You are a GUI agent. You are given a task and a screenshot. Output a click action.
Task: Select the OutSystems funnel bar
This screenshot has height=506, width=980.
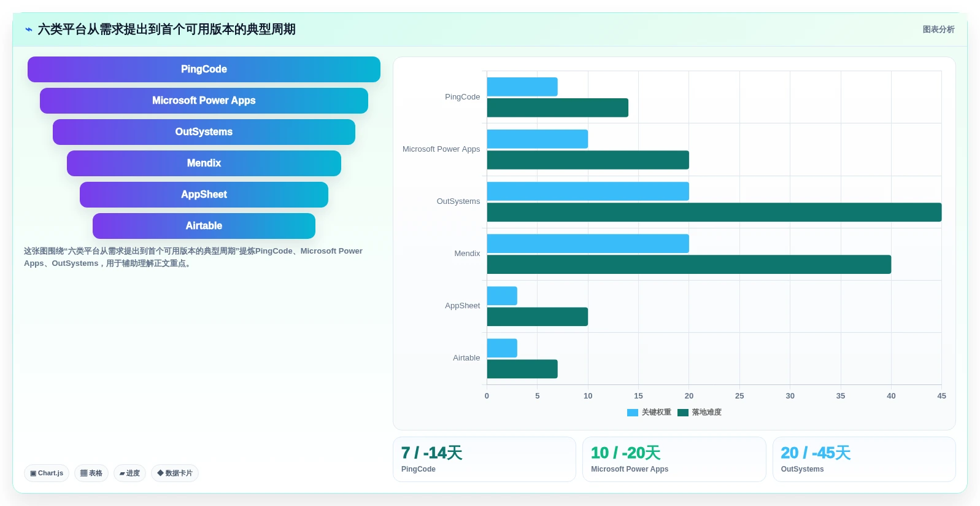(x=204, y=132)
